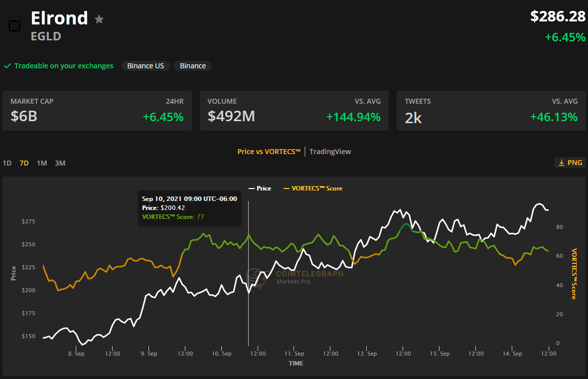This screenshot has height=379, width=588.
Task: Select the 1D time range
Action: point(7,163)
